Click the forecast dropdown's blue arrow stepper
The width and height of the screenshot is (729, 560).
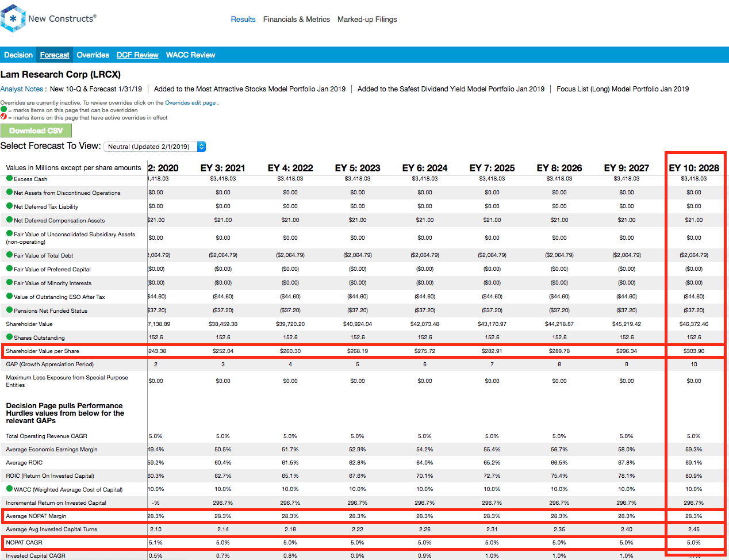pyautogui.click(x=201, y=147)
